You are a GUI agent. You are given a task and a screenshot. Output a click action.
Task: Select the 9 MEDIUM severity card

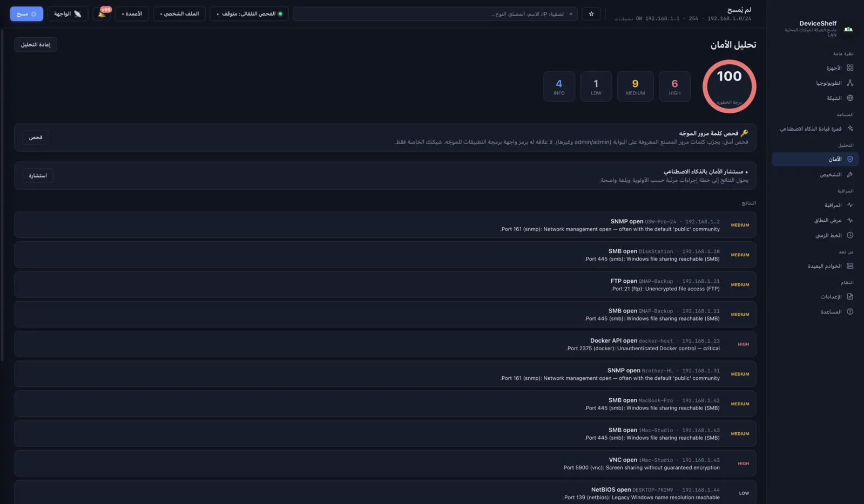click(635, 86)
